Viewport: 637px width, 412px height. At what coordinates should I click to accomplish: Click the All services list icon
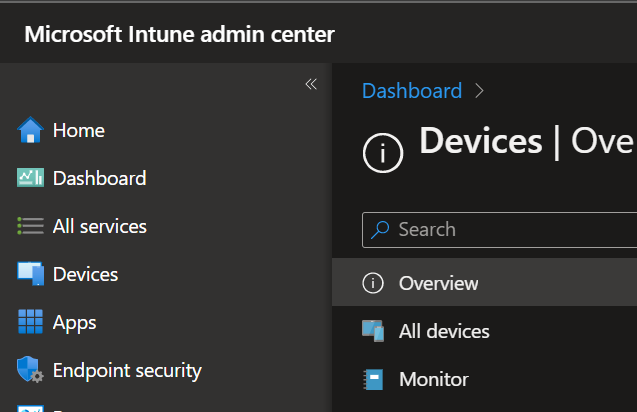click(30, 226)
